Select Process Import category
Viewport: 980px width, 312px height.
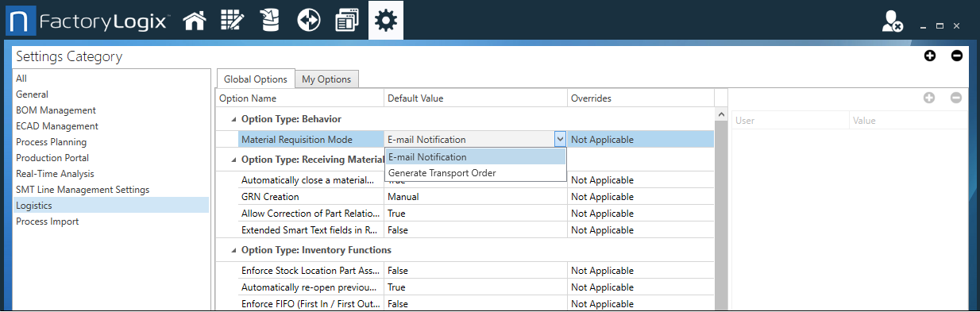(111, 221)
